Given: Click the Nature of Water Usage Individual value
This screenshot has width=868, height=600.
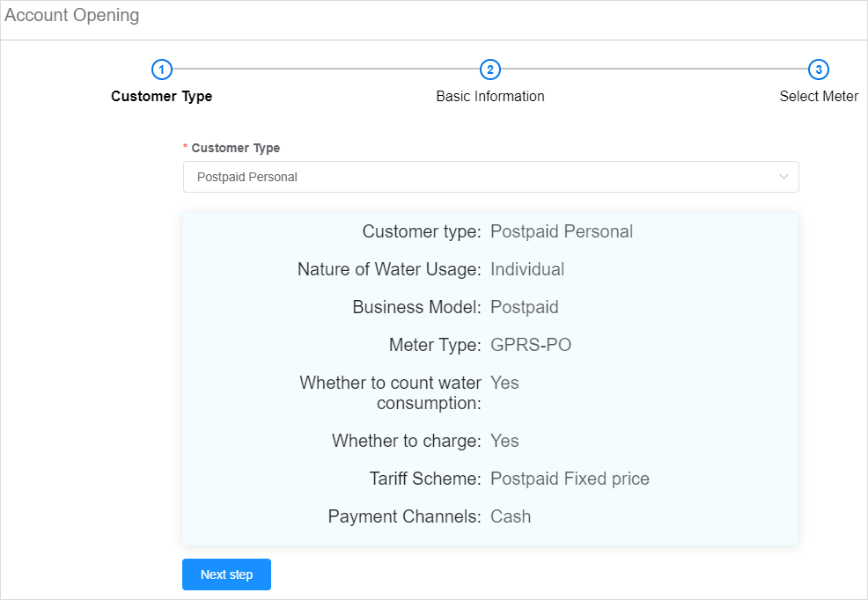Looking at the screenshot, I should click(x=527, y=269).
